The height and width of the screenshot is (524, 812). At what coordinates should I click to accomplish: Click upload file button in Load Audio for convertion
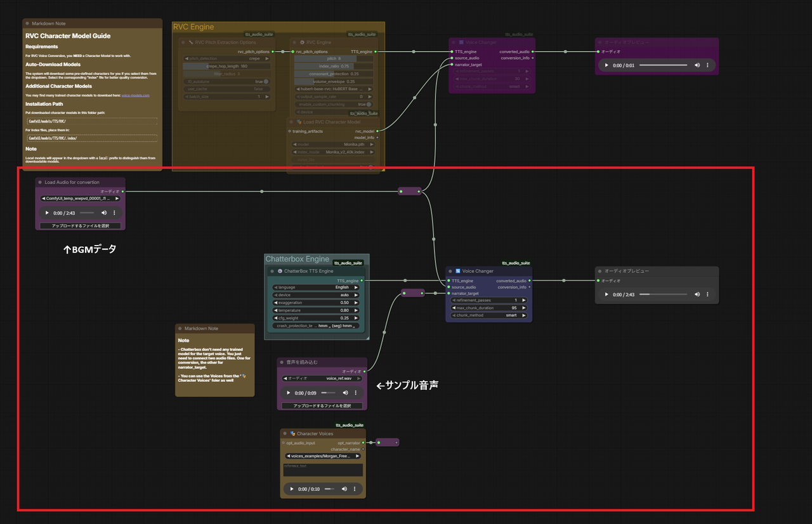80,225
